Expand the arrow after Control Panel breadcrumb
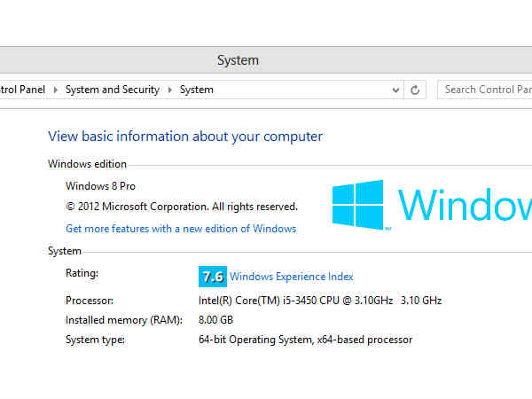This screenshot has height=399, width=532. coord(56,90)
